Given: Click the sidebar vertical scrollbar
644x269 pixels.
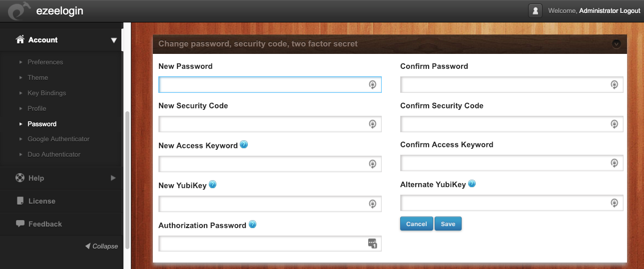Looking at the screenshot, I should 127,180.
